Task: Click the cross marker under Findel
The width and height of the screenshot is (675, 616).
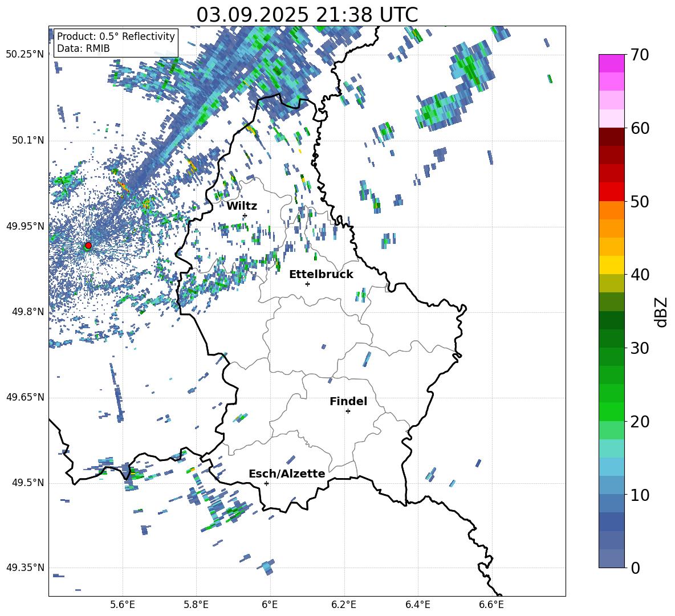Action: [x=348, y=411]
